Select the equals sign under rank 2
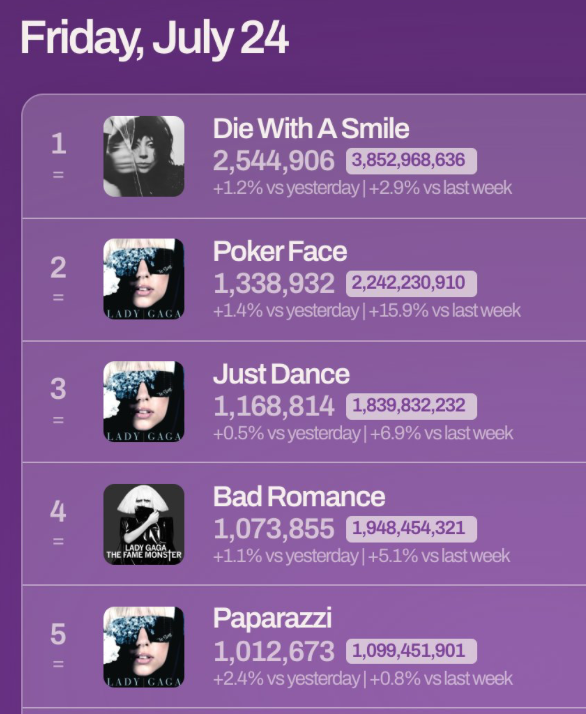Viewport: 586px width, 714px height. (x=58, y=297)
